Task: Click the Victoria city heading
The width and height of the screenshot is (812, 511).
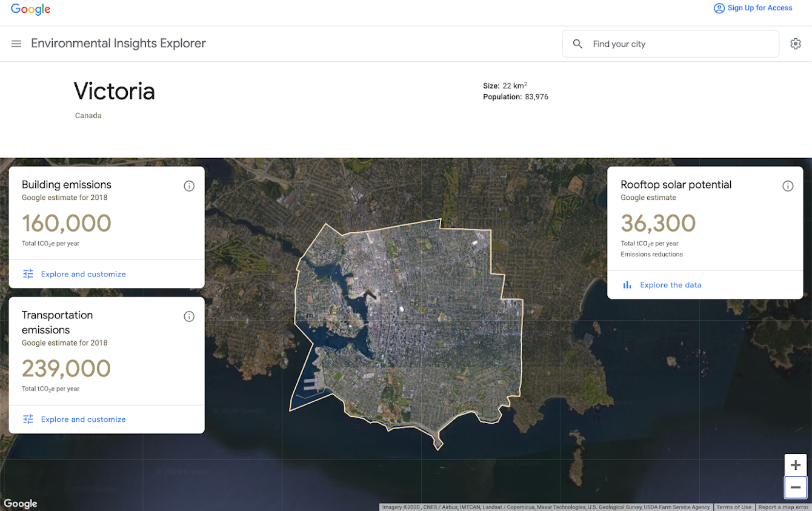Action: tap(115, 92)
